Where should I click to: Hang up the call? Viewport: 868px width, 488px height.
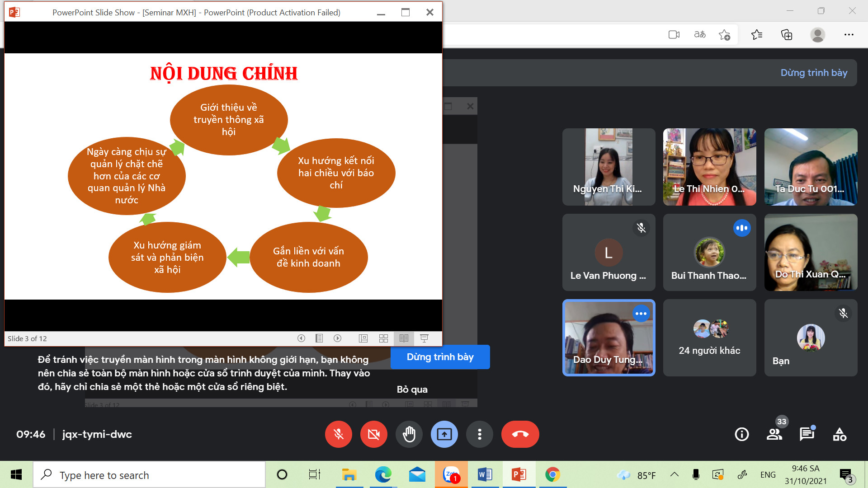click(x=520, y=434)
